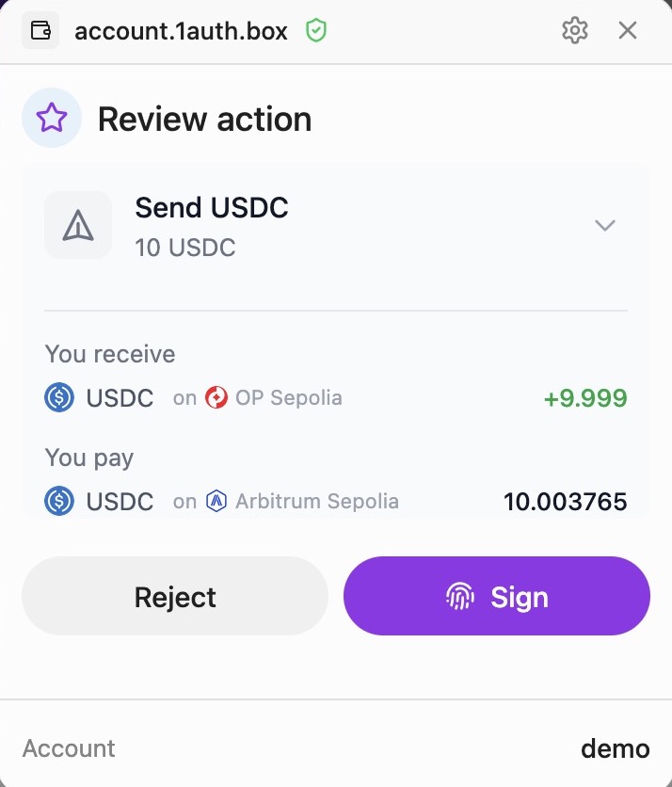The width and height of the screenshot is (672, 787).
Task: Click the fingerprint icon on the Sign button
Action: point(461,596)
